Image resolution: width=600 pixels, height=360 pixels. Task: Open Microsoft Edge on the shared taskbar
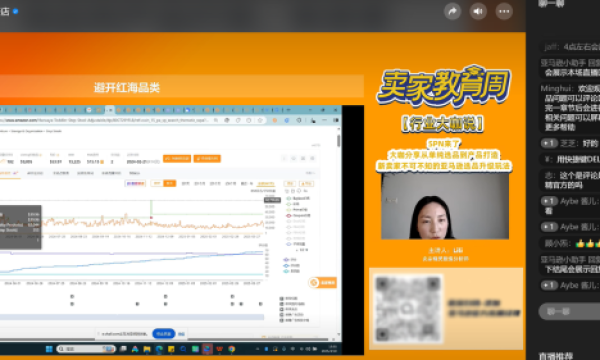[x=159, y=349]
